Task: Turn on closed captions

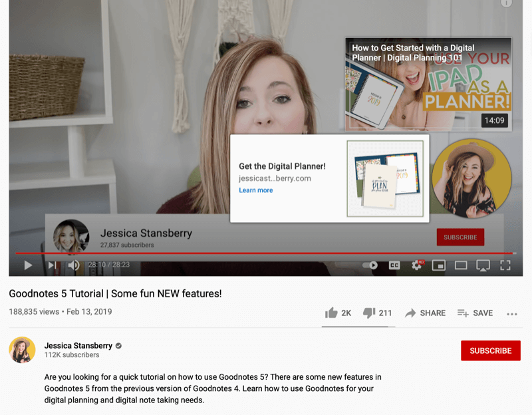Action: 394,265
